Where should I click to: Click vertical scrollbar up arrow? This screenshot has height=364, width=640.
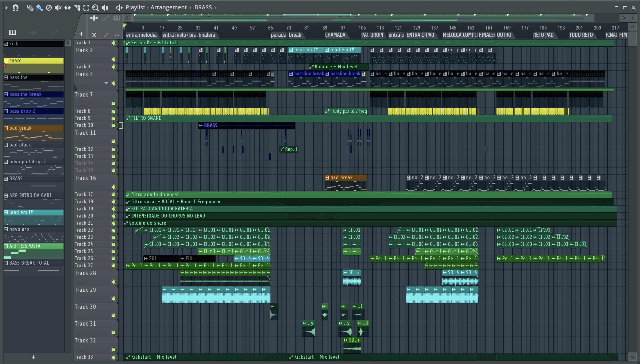[x=633, y=26]
